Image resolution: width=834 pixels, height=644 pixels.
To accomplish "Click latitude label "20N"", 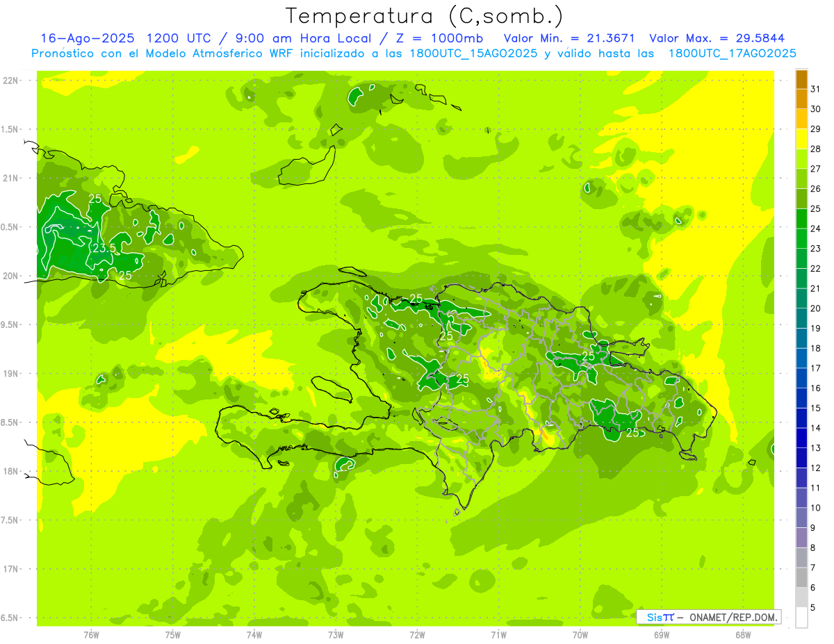I will point(10,276).
